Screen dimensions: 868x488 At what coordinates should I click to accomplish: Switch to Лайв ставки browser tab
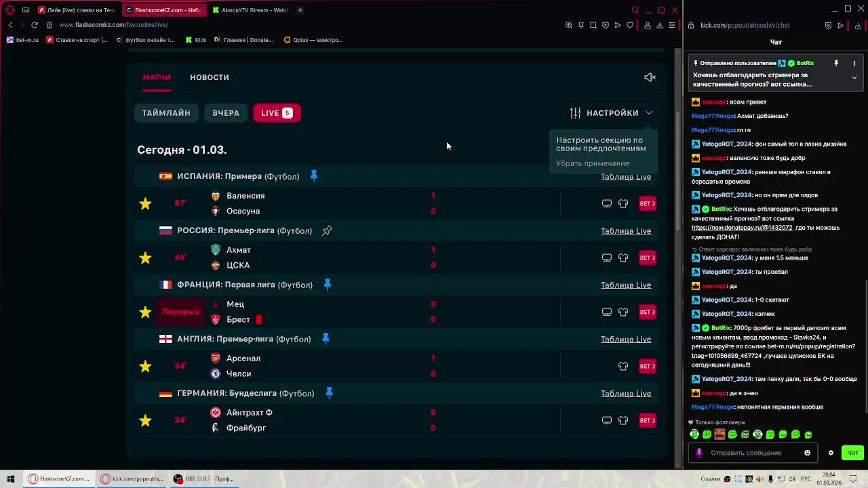pos(76,10)
